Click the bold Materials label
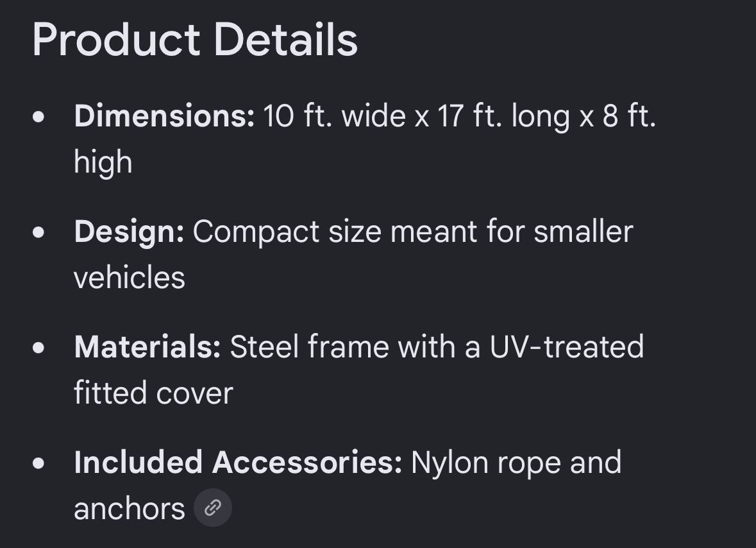Viewport: 756px width, 548px height. coord(147,347)
